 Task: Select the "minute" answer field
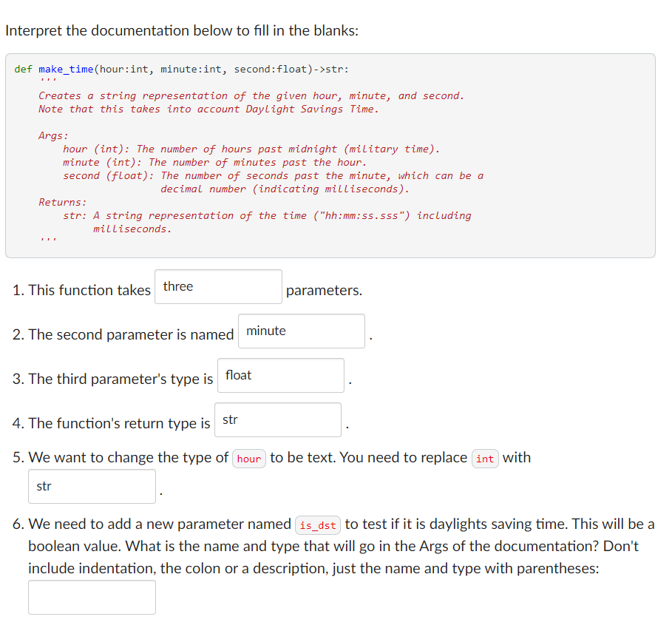pyautogui.click(x=301, y=331)
